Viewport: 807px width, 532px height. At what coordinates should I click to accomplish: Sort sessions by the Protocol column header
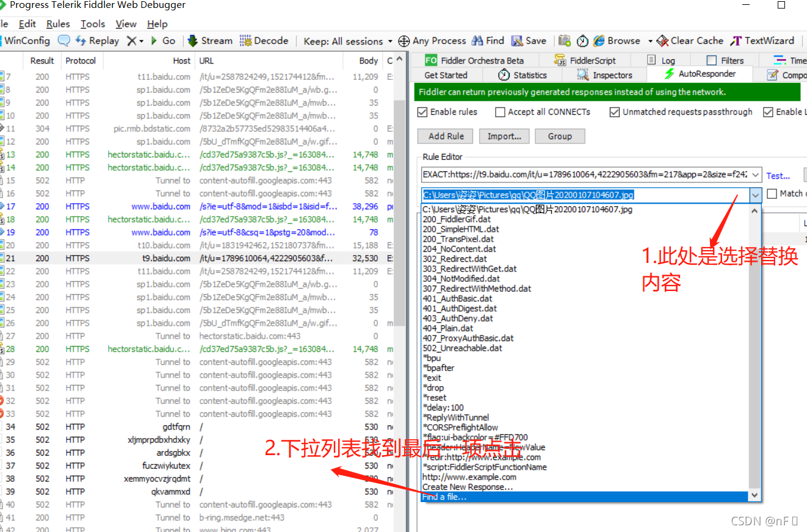(81, 60)
